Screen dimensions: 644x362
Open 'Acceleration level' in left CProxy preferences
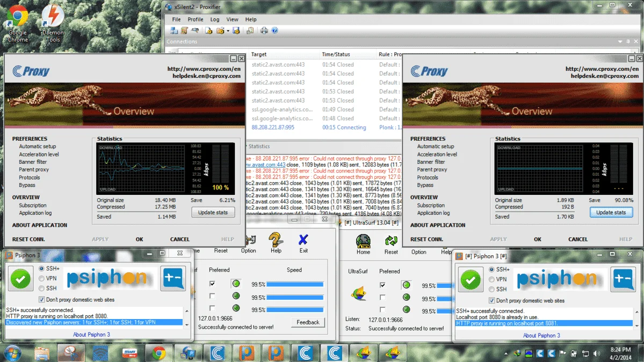point(39,154)
